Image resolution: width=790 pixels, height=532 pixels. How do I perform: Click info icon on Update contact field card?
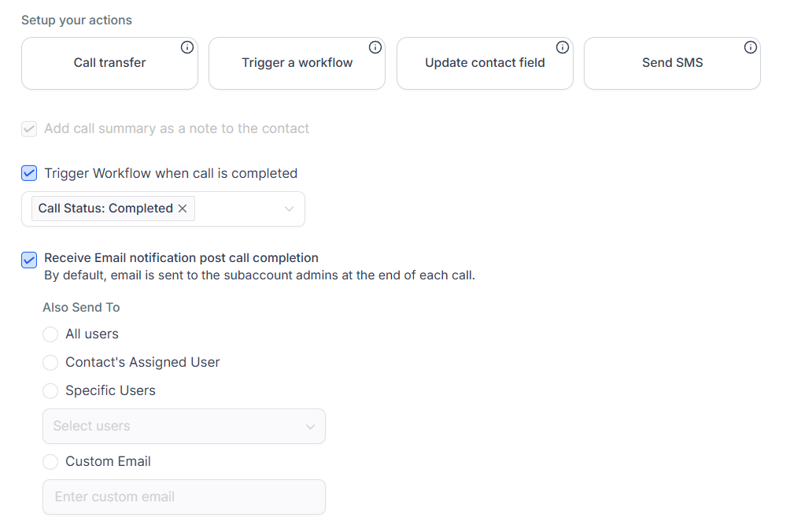pyautogui.click(x=563, y=47)
